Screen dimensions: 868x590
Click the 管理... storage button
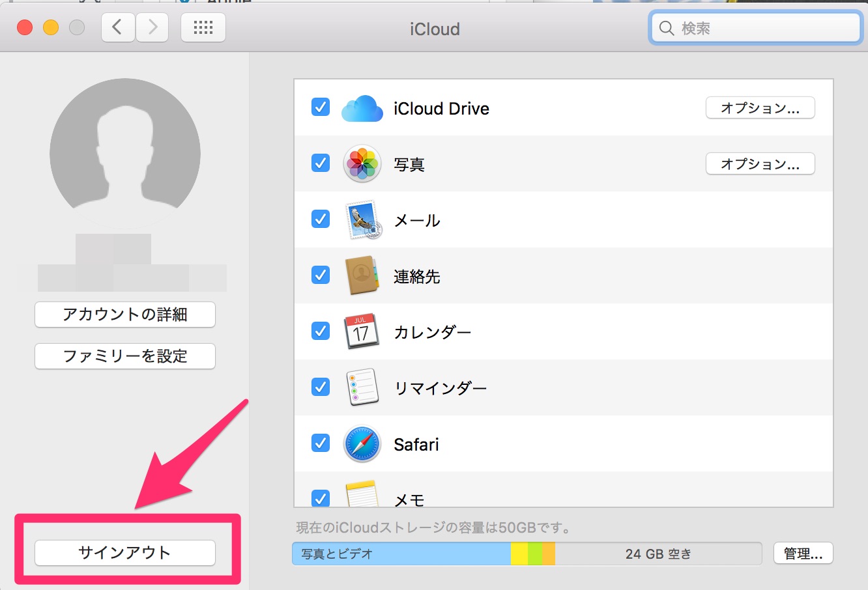click(x=803, y=554)
